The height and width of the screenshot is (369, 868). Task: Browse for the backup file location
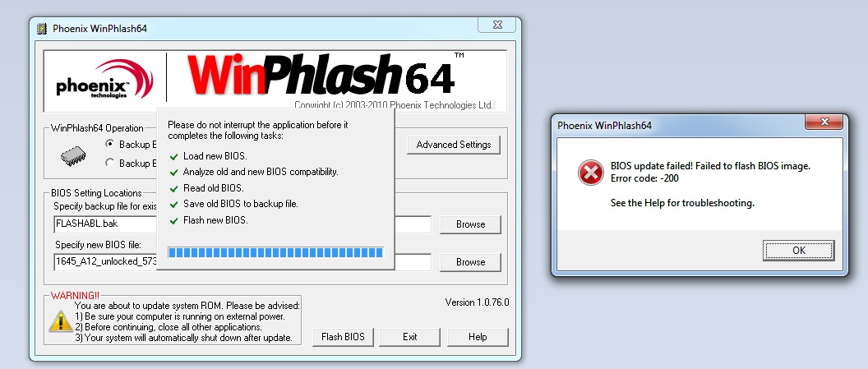[x=470, y=224]
